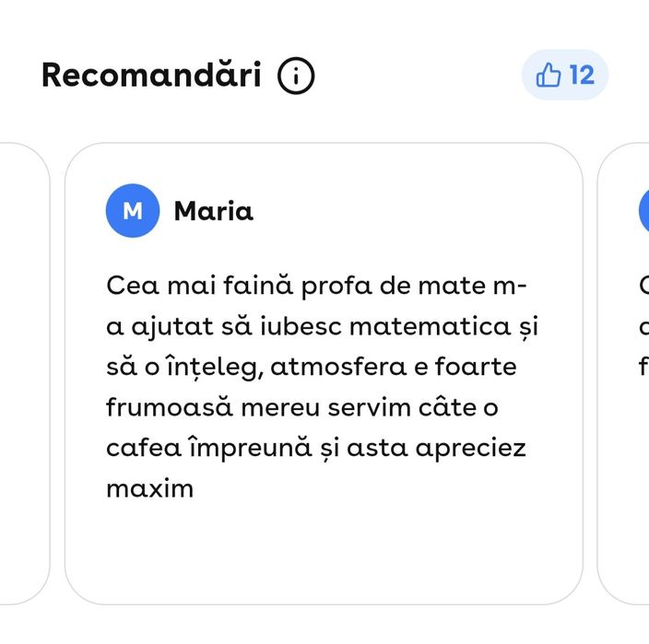Click the "Recomandări" section heading
Viewport: 649px width, 644px height.
click(151, 76)
